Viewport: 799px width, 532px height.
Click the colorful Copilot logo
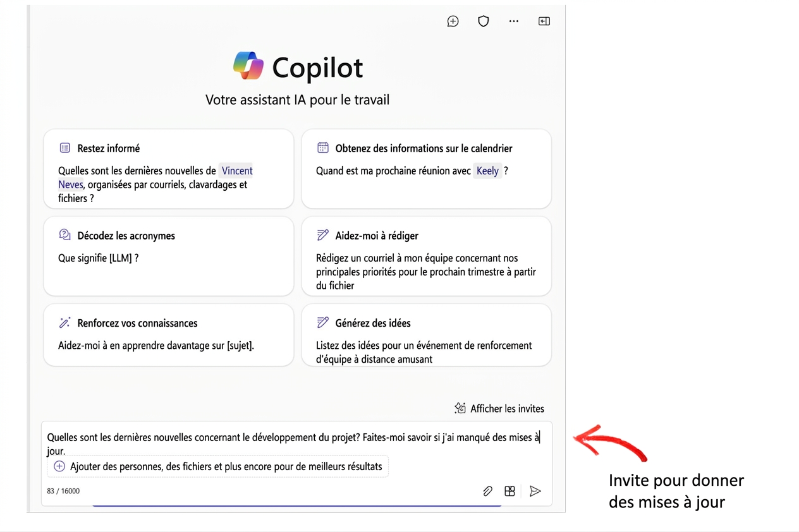point(248,66)
